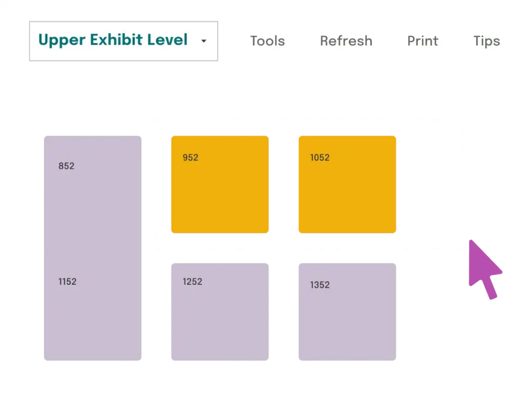Screen dimensions: 532x399
Task: Select booth 1252
Action: tap(220, 311)
